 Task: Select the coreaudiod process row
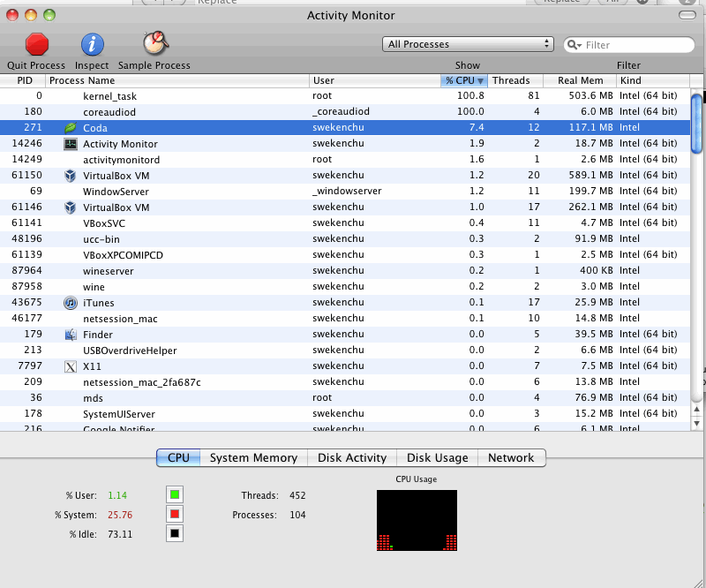pos(345,112)
